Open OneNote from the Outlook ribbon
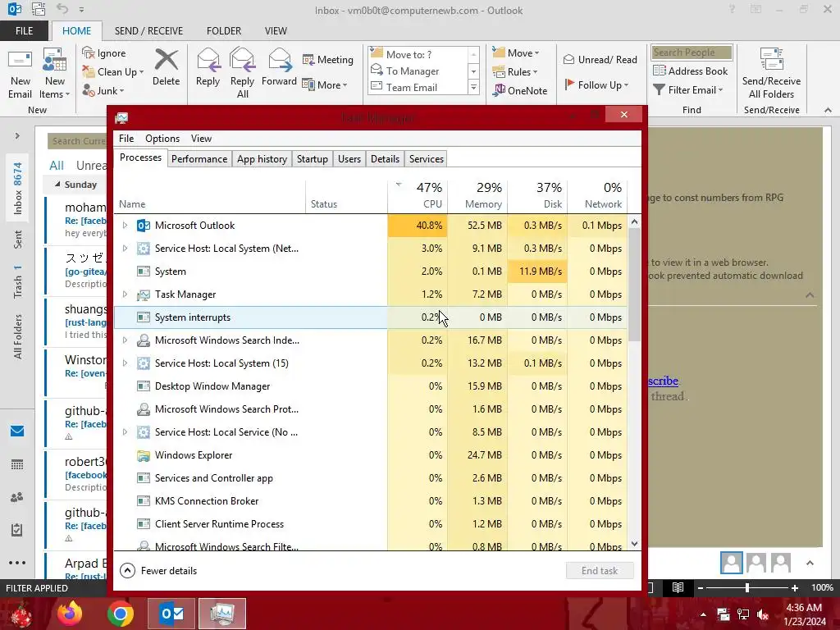The image size is (840, 630). tap(520, 90)
